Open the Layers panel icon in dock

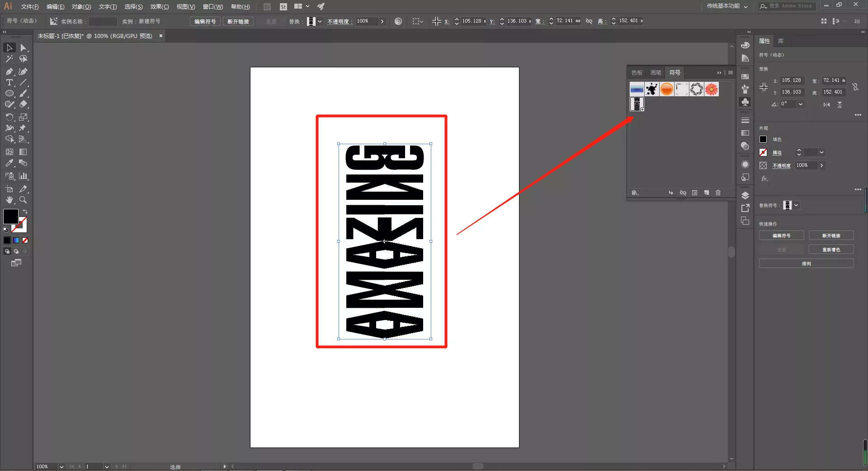745,195
